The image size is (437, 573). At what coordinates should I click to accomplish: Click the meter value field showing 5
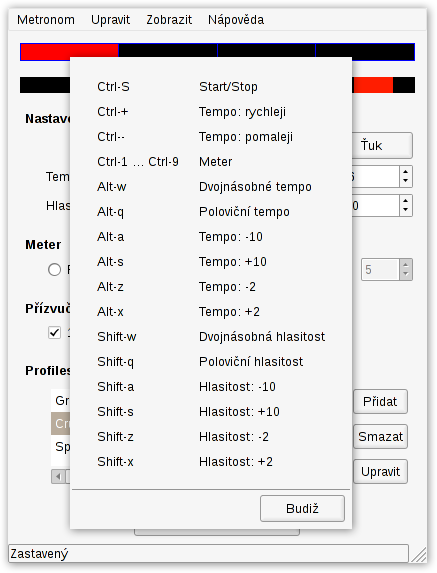tap(380, 270)
